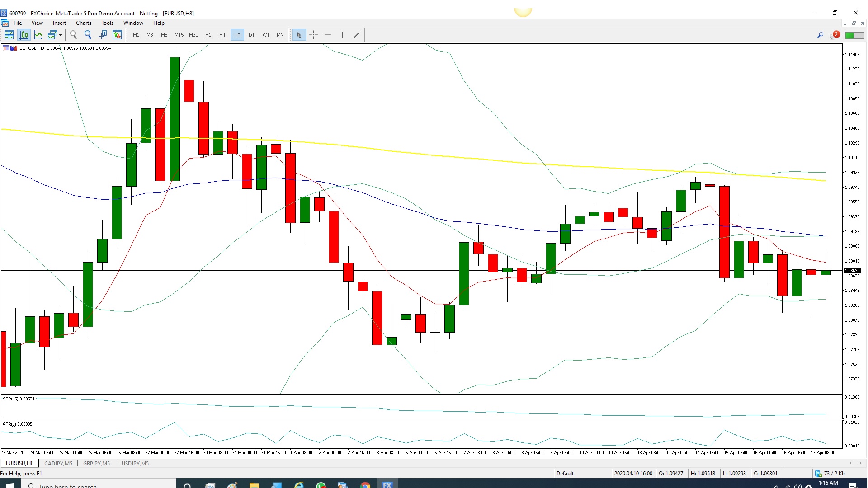This screenshot has width=868, height=488.
Task: Click the 1.11405 price axis label
Action: coord(852,54)
